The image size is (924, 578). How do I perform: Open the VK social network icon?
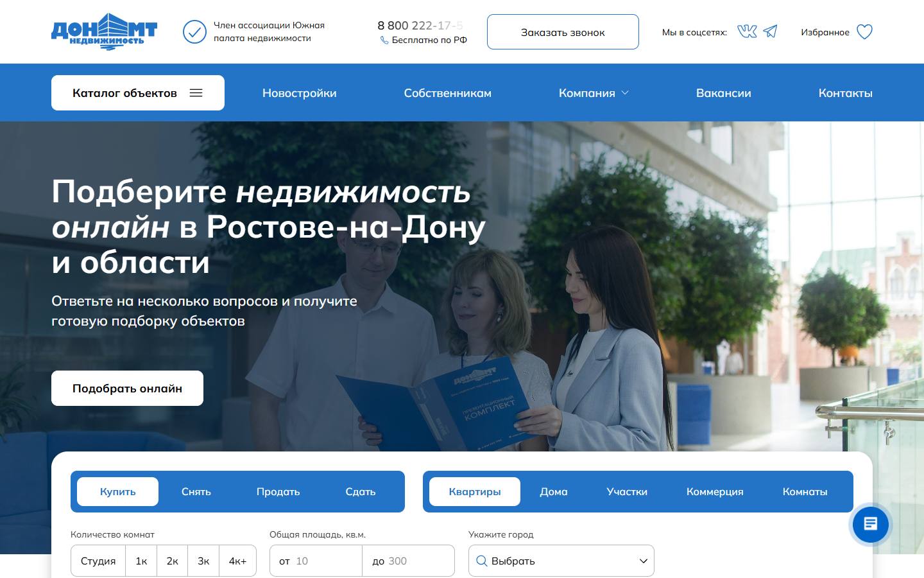point(747,31)
